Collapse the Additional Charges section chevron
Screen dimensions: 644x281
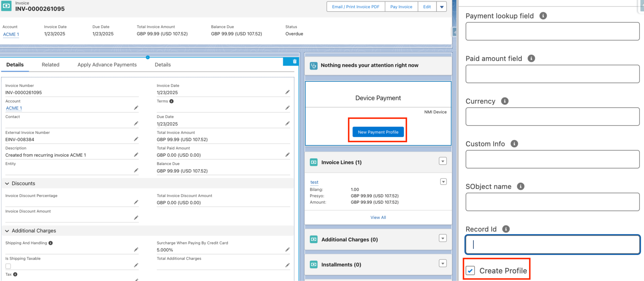pos(7,231)
